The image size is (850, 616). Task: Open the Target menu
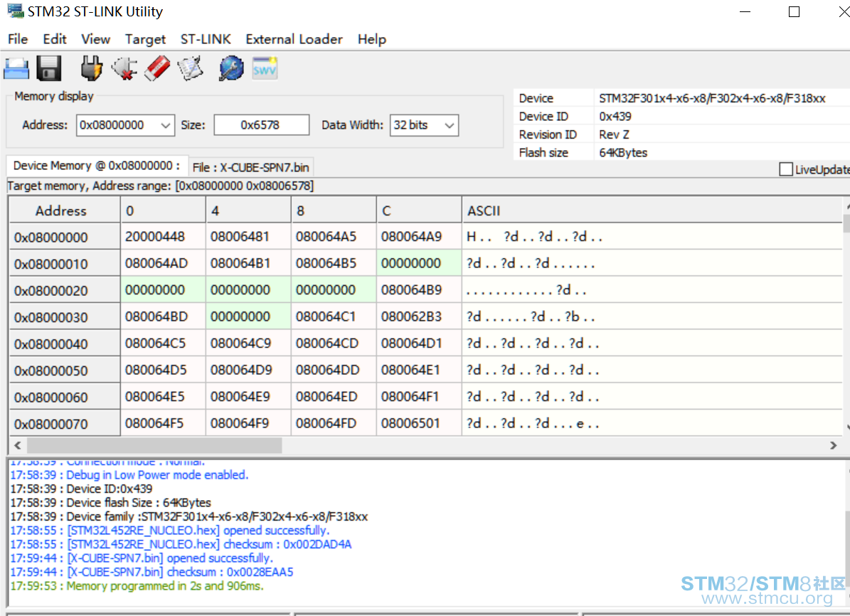[145, 39]
